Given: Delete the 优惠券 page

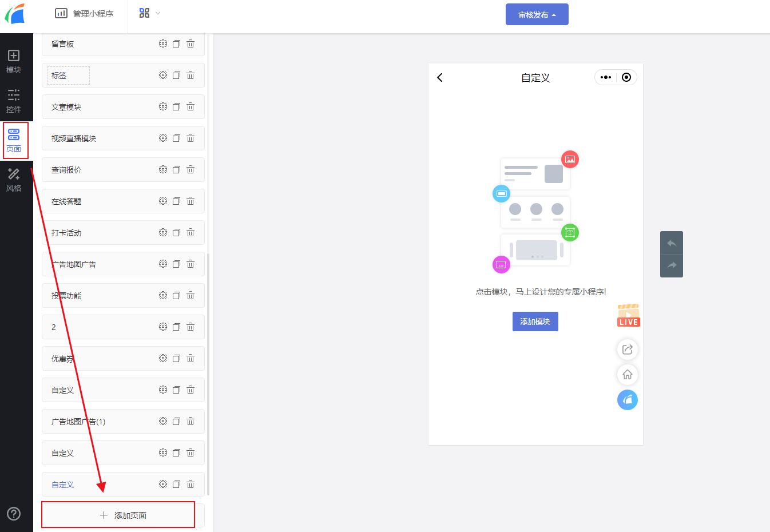Looking at the screenshot, I should coord(190,358).
